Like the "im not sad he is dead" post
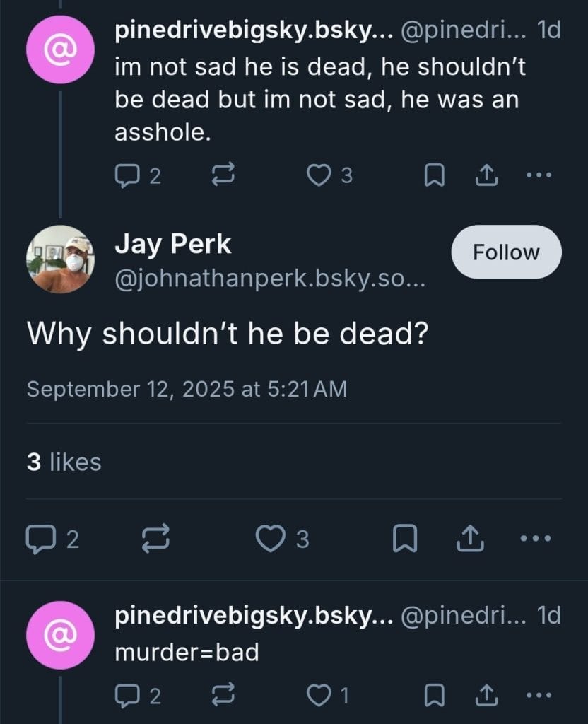 pyautogui.click(x=318, y=176)
